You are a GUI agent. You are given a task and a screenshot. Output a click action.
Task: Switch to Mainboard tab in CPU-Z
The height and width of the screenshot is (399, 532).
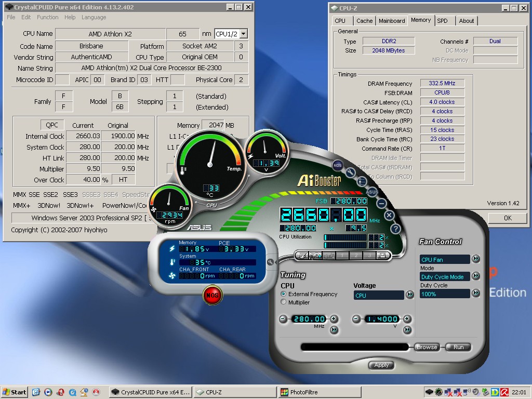[x=392, y=21]
